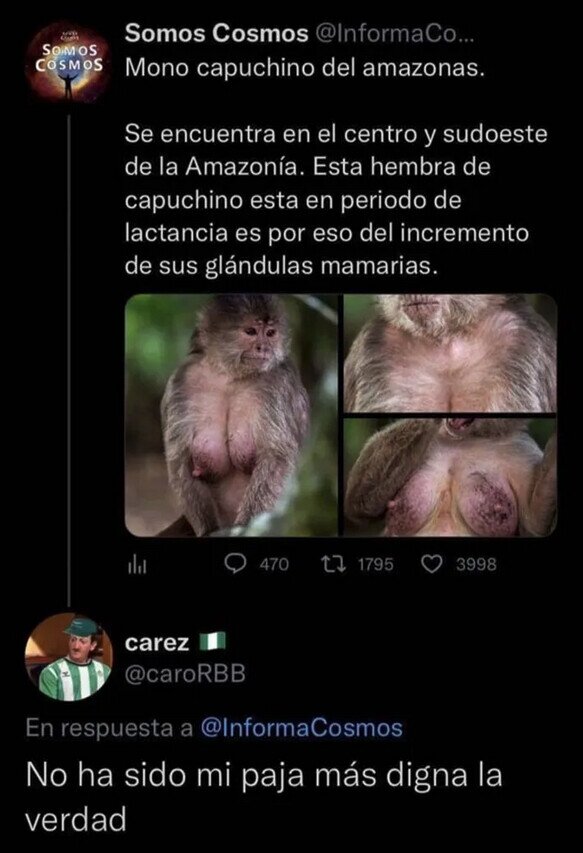Image resolution: width=583 pixels, height=853 pixels.
Task: Open the bottom-right tweet photo
Action: [450, 477]
